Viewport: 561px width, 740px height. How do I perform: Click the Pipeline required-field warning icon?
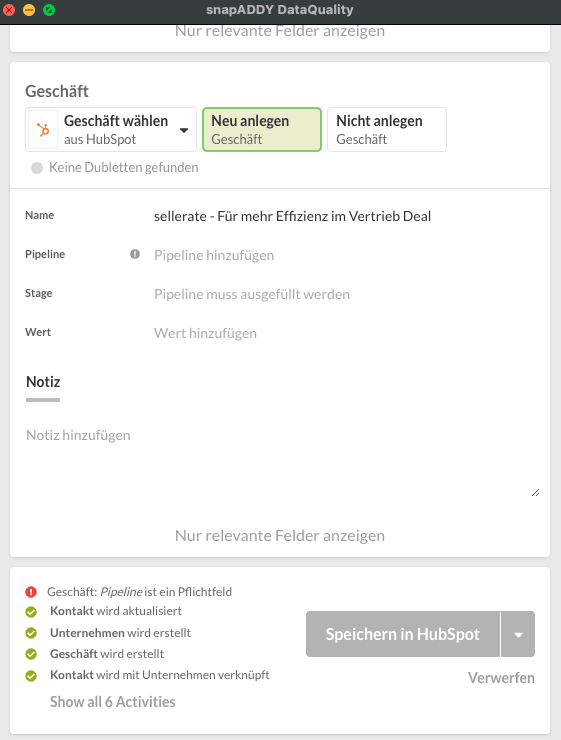pos(135,254)
